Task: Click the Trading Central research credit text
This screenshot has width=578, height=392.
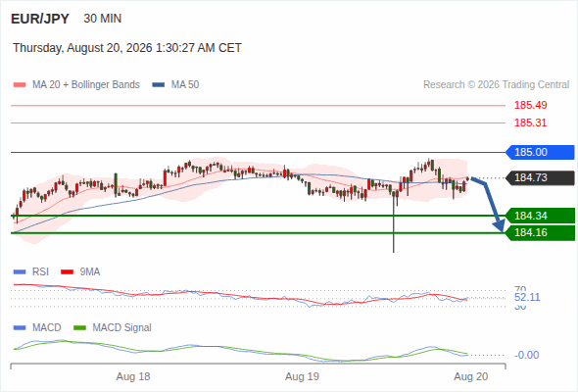Action: [496, 85]
